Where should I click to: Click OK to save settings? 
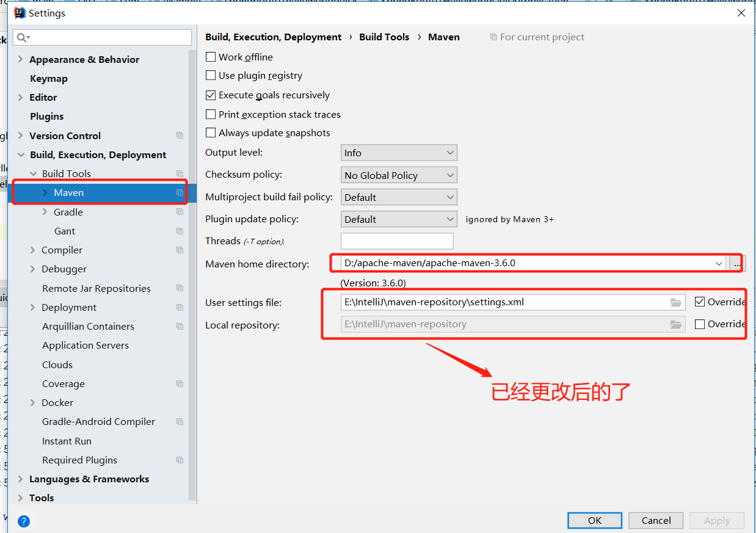[595, 520]
